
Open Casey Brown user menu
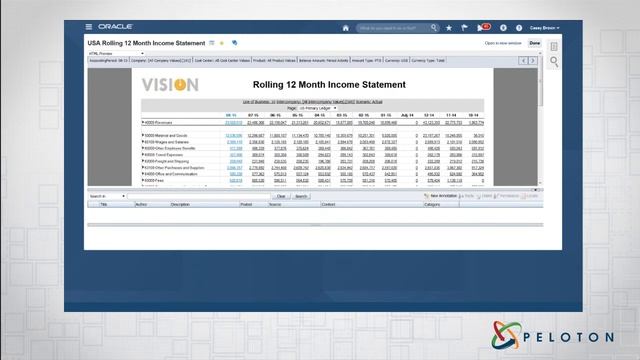[x=544, y=28]
